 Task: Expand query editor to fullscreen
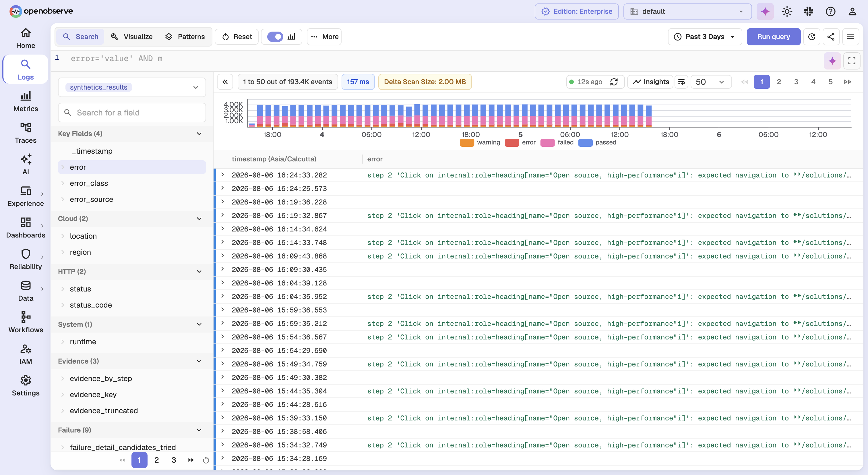[852, 61]
